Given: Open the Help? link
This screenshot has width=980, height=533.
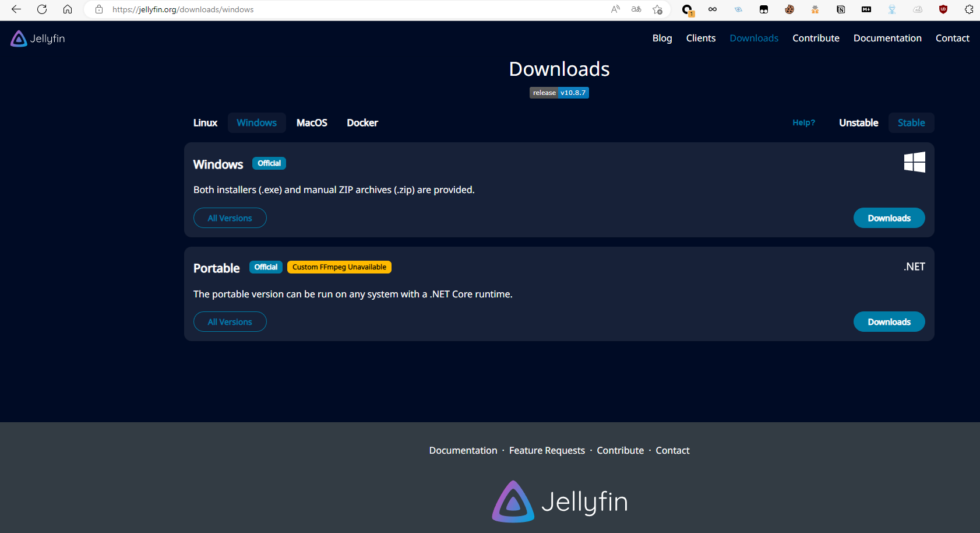Looking at the screenshot, I should (x=803, y=122).
